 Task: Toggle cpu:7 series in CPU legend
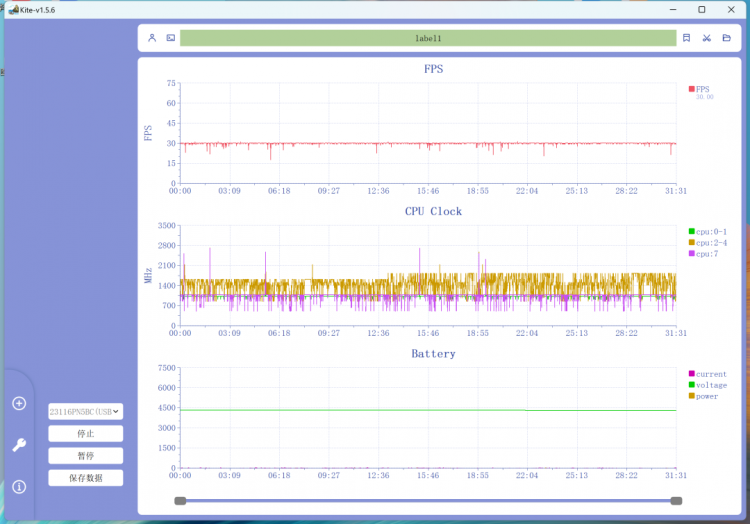(703, 253)
